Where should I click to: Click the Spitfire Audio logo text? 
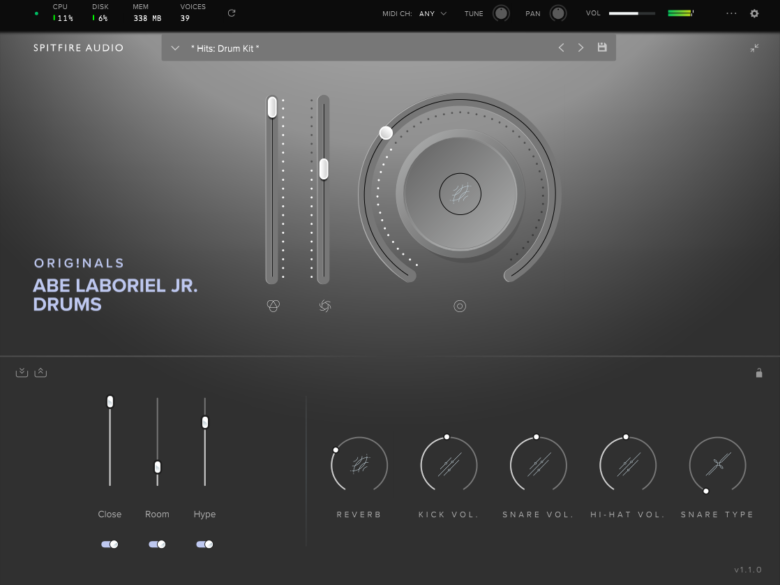79,48
